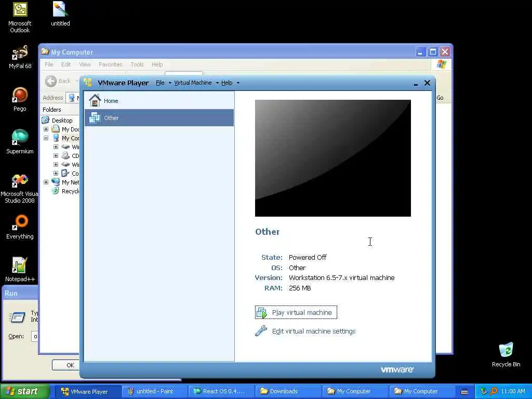Click the Windows flag logo in My Computer
The width and height of the screenshot is (532, 399).
click(x=442, y=64)
